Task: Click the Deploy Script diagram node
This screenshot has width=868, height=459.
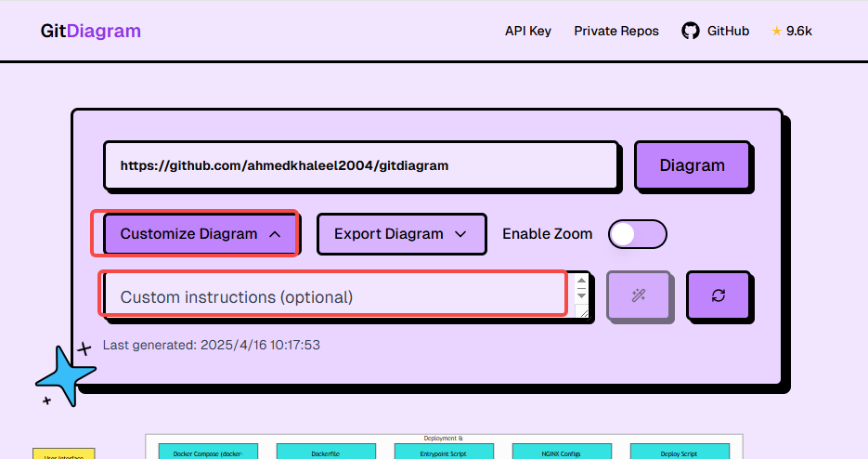Action: click(680, 452)
